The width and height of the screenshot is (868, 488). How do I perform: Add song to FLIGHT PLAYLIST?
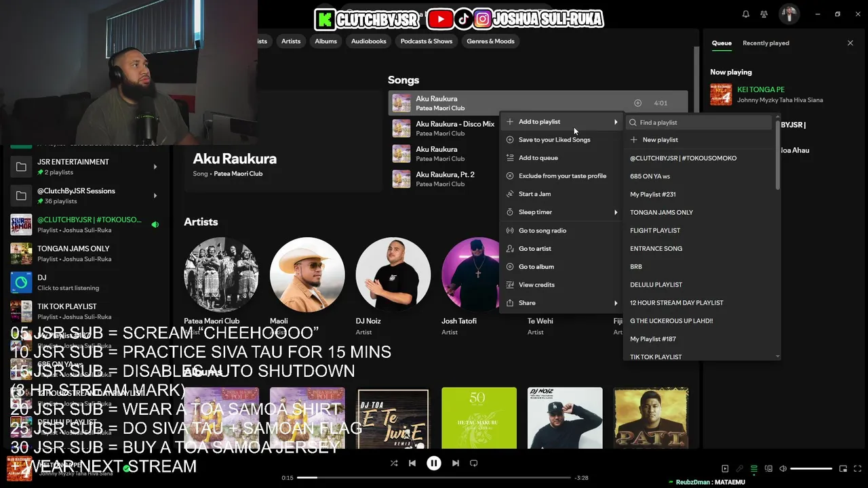click(699, 230)
